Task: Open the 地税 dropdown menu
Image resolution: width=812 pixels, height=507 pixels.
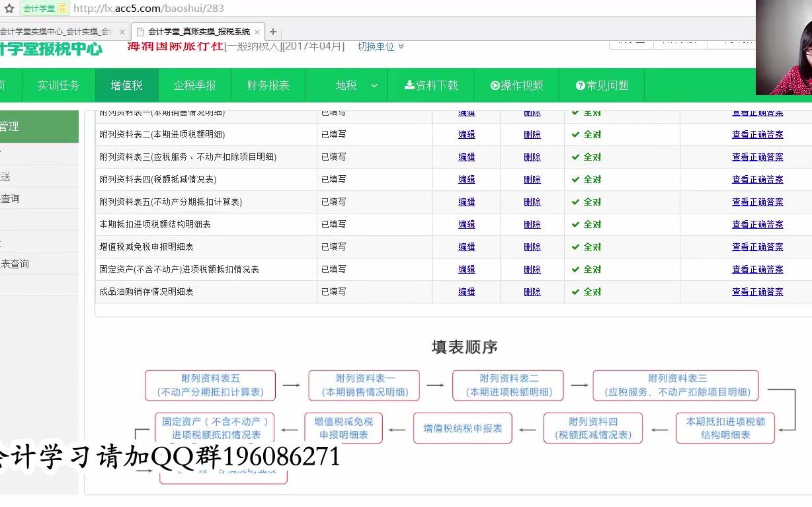Action: 346,85
